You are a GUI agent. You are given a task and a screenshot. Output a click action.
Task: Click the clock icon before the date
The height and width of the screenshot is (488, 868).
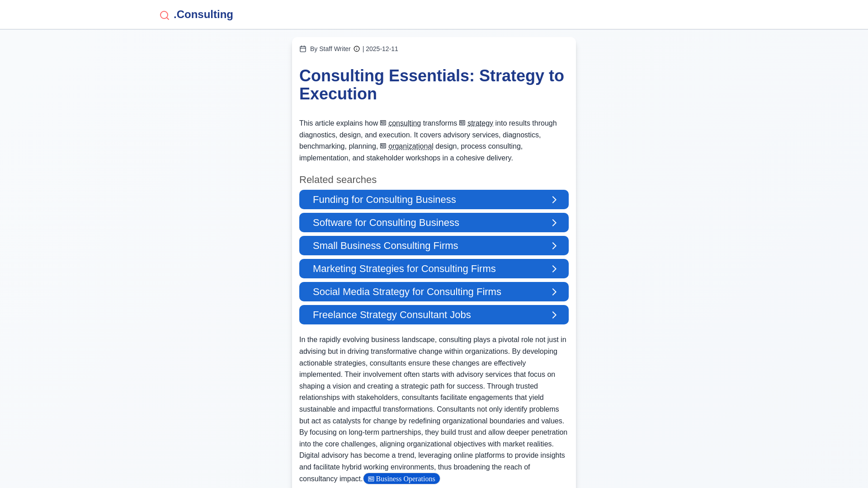[357, 49]
